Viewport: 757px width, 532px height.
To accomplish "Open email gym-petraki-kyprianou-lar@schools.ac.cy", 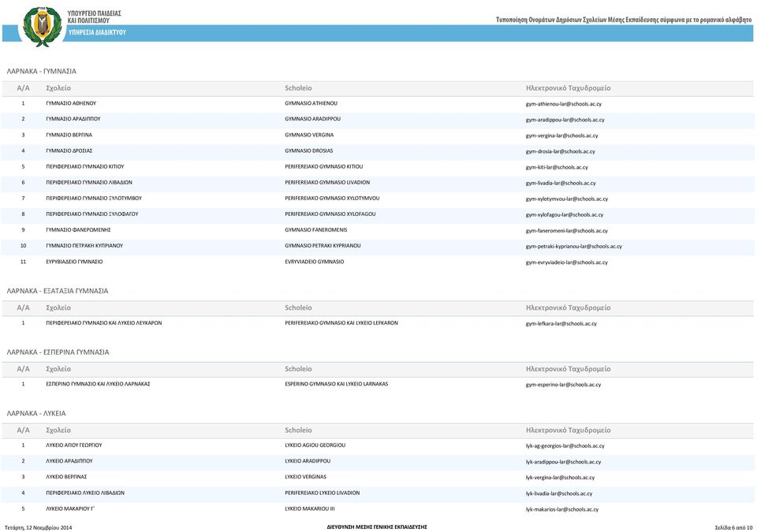I will (x=574, y=246).
